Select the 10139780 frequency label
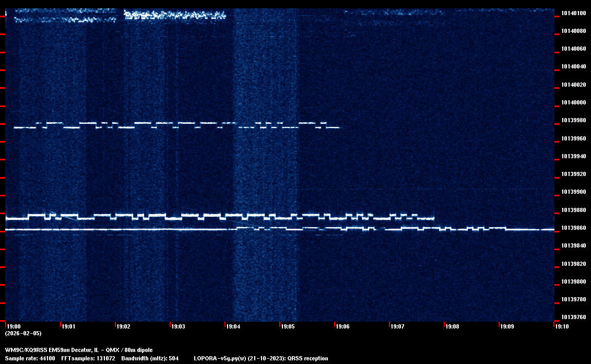This screenshot has height=364, width=591. click(x=574, y=299)
